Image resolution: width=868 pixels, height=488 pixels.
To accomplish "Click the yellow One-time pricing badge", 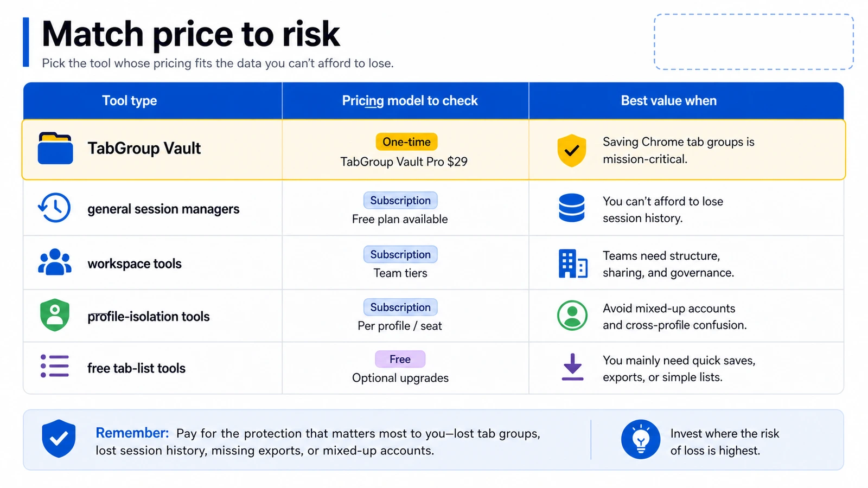I will pos(406,142).
